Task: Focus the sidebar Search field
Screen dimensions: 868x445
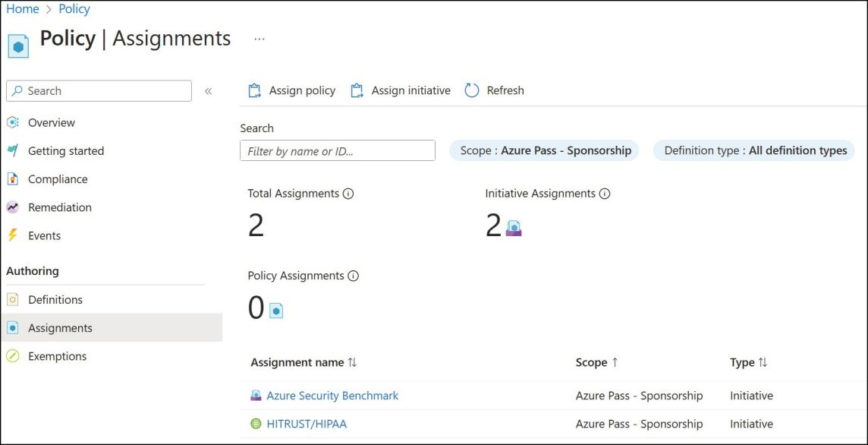Action: point(99,91)
